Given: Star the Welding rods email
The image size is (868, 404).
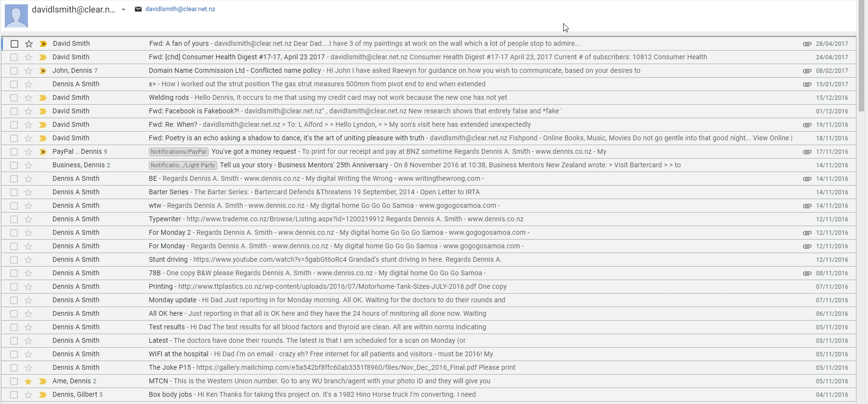Looking at the screenshot, I should [28, 98].
